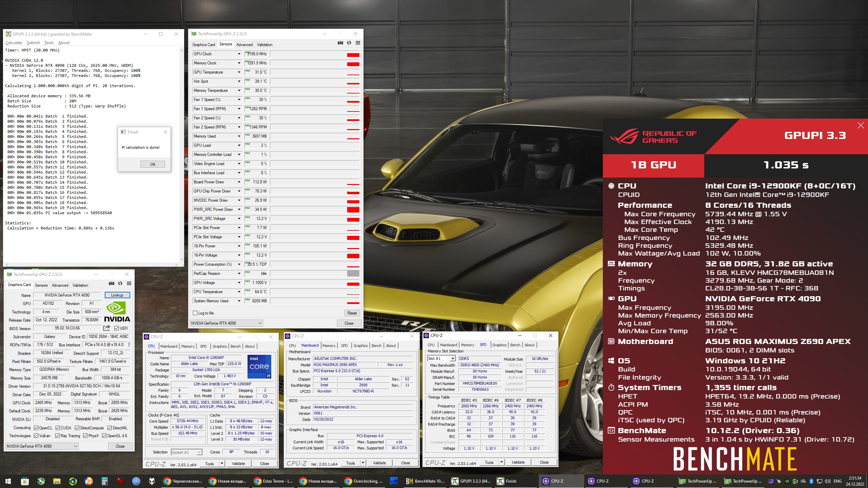Open GPU selector dropdown in Graphics Card window
This screenshot has width=868, height=488.
point(42,446)
